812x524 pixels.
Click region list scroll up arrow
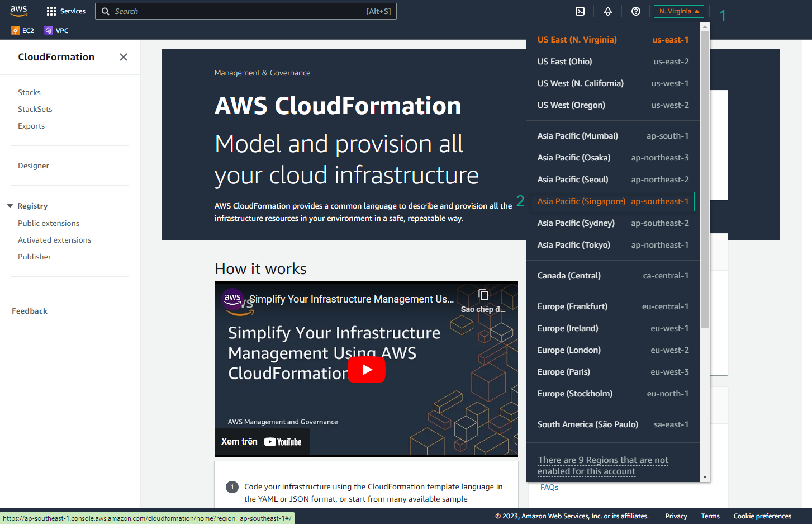[x=705, y=26]
